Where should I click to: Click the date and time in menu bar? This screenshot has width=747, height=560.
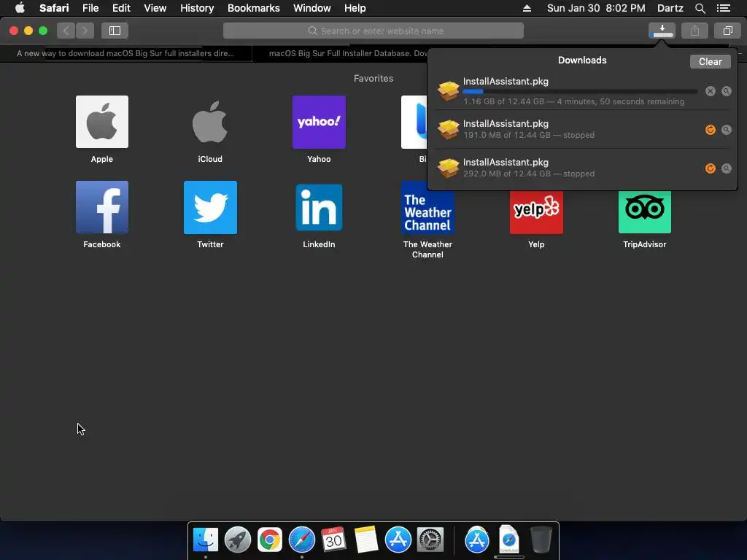(x=596, y=8)
